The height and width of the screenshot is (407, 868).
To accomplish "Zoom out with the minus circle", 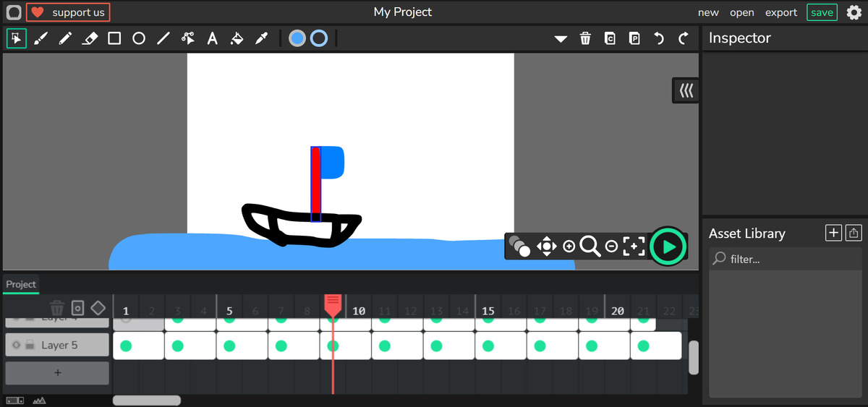I will point(611,247).
